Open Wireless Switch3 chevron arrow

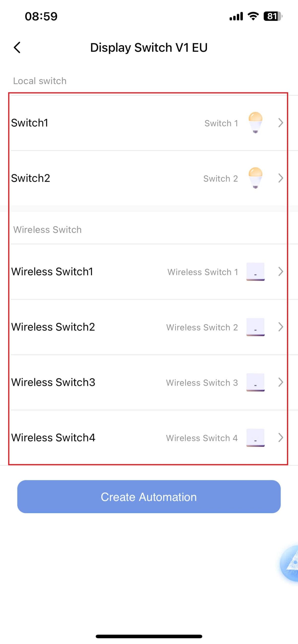pos(281,382)
